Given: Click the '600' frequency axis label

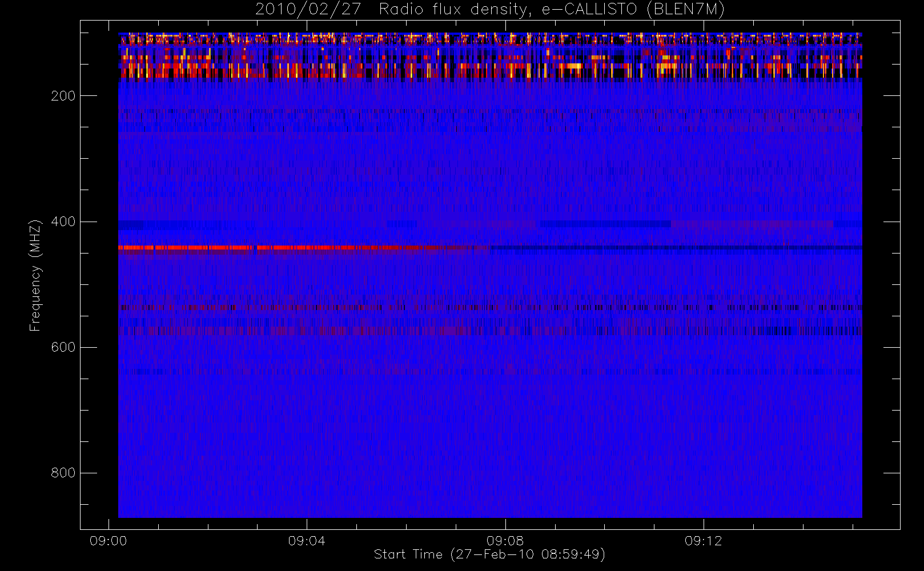Looking at the screenshot, I should (x=63, y=347).
